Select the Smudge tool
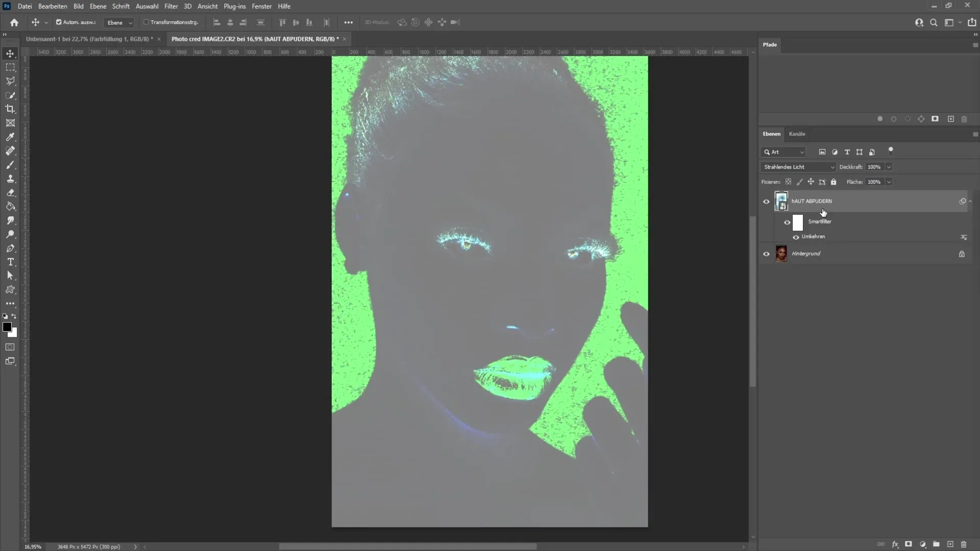This screenshot has height=551, width=980. (x=10, y=220)
